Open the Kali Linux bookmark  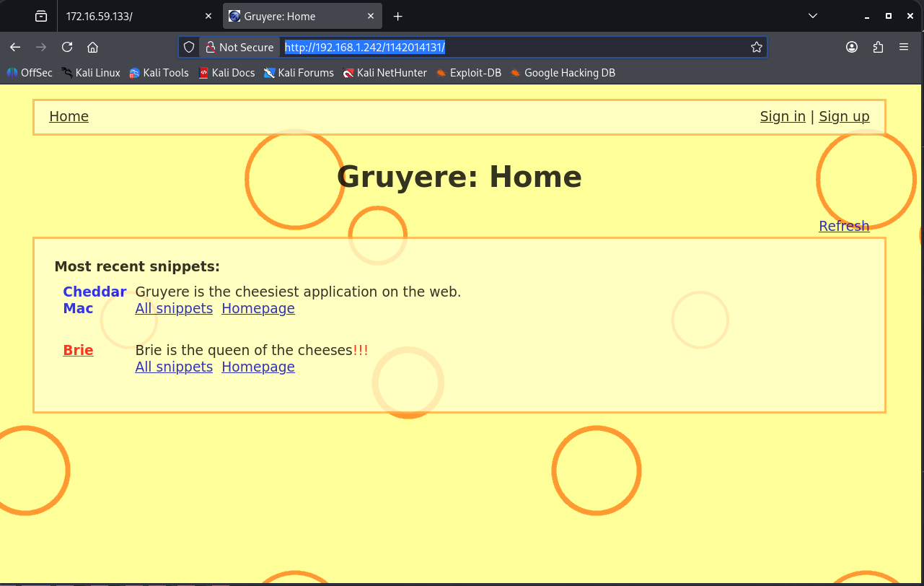(x=90, y=72)
